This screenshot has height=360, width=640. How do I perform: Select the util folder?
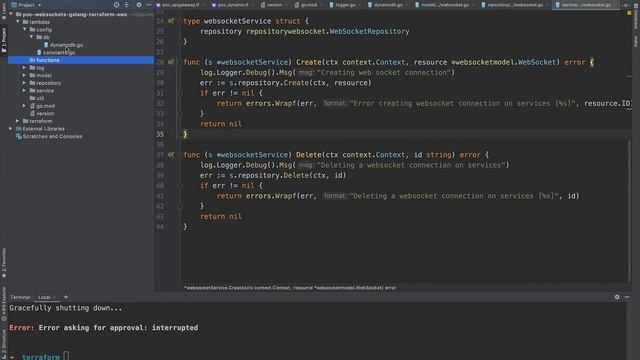click(x=40, y=98)
